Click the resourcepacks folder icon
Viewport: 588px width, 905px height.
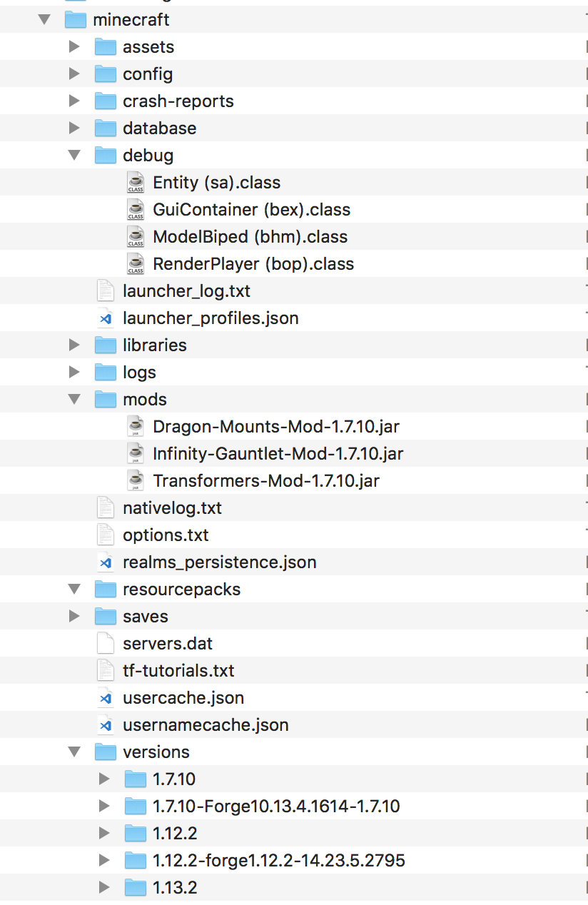(105, 589)
